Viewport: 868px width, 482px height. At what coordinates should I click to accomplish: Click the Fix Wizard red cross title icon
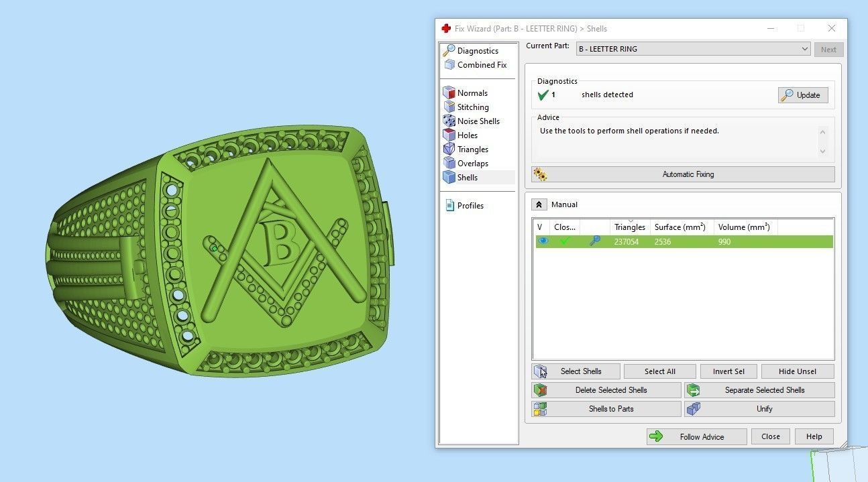pyautogui.click(x=446, y=29)
